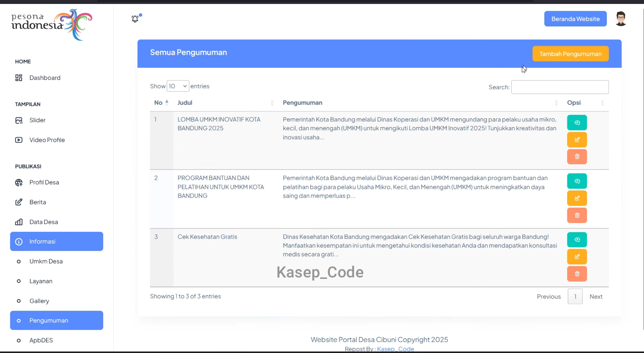Image resolution: width=644 pixels, height=353 pixels.
Task: Sort table by Pengumuman column
Action: tap(421, 103)
